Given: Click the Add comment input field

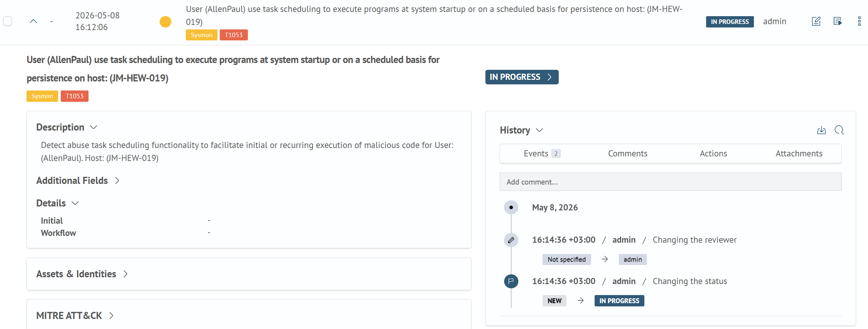Looking at the screenshot, I should pos(671,182).
